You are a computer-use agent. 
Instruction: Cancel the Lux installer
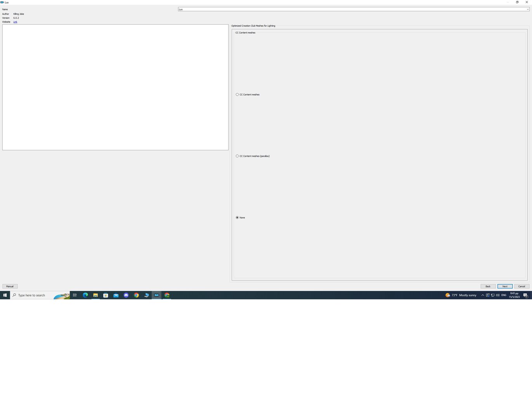(x=522, y=286)
